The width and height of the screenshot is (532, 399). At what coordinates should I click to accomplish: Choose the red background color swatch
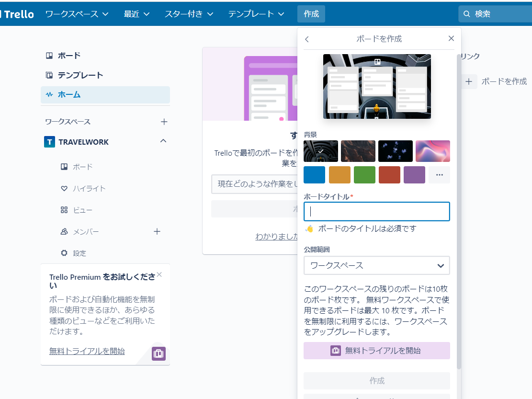tap(389, 175)
